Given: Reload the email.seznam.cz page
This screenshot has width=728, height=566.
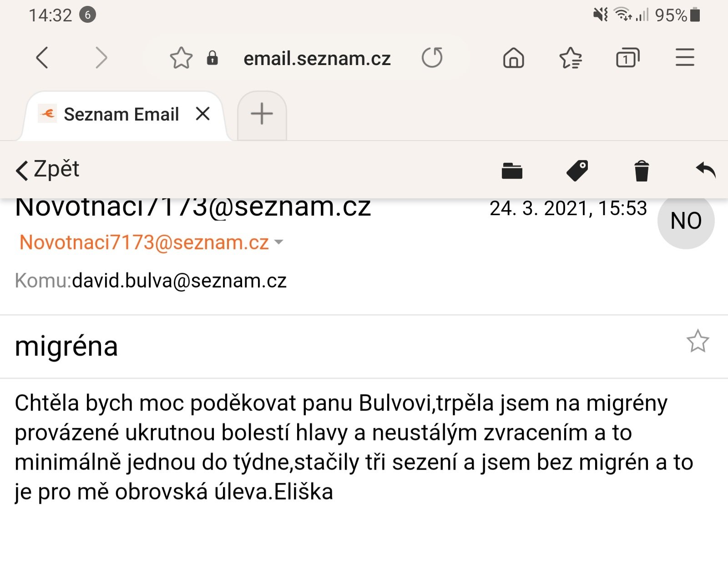Looking at the screenshot, I should point(432,58).
